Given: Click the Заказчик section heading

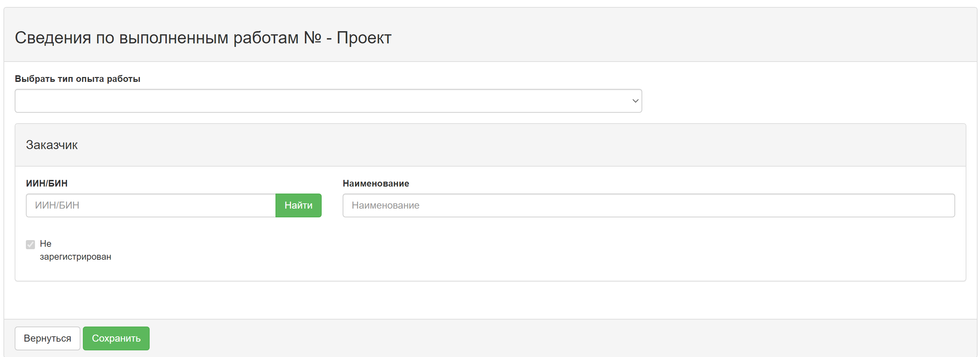Looking at the screenshot, I should pos(52,145).
